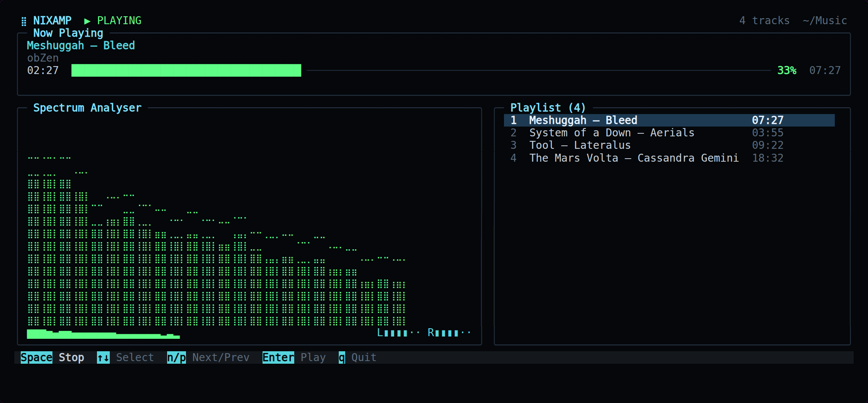Click the 'Now Playing' panel title
868x403 pixels.
coord(68,33)
